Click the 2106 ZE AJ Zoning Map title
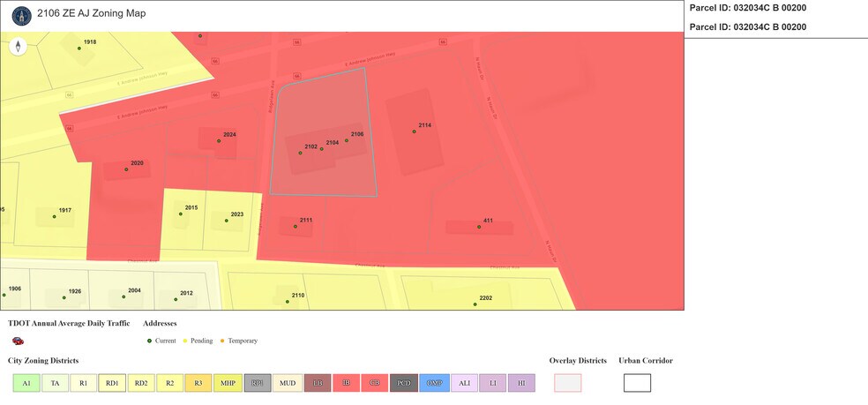 point(92,14)
